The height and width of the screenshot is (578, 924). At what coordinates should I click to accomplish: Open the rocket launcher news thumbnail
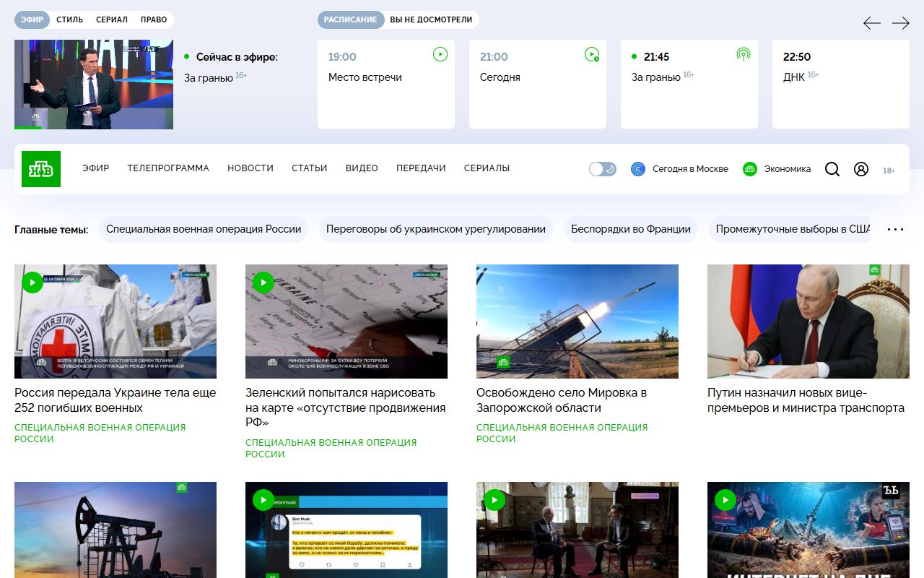pyautogui.click(x=577, y=322)
